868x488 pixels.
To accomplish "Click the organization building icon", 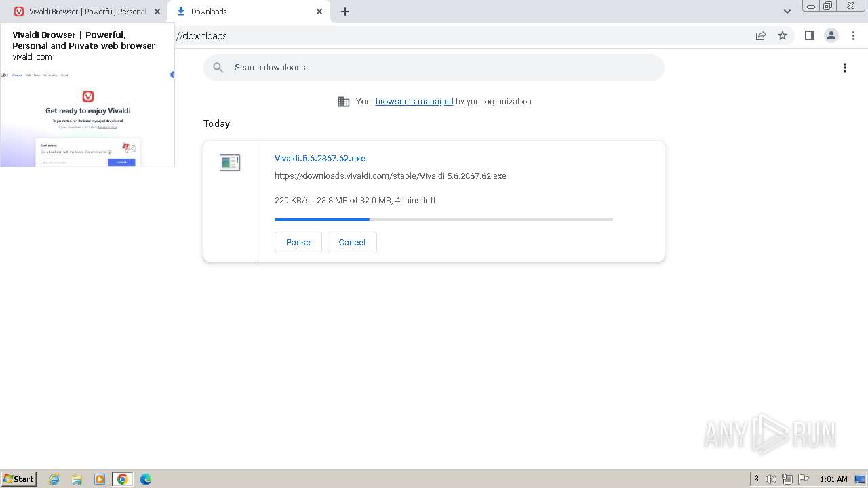I will click(x=344, y=102).
